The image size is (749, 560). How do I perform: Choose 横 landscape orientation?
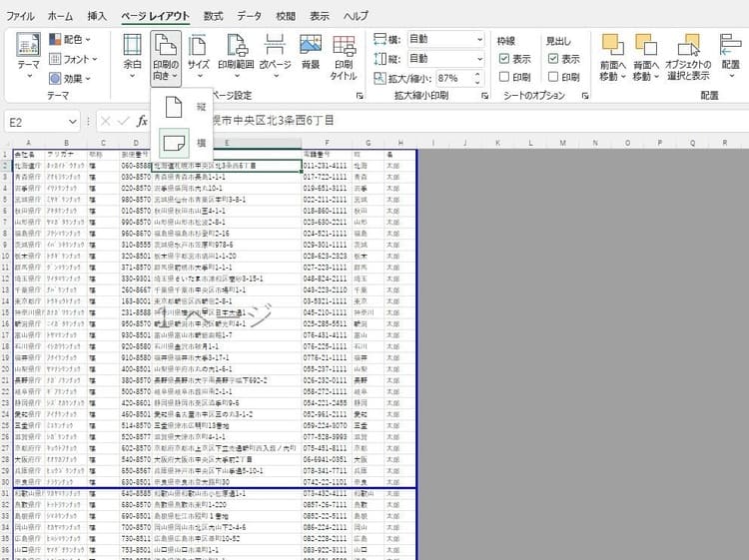pos(183,143)
